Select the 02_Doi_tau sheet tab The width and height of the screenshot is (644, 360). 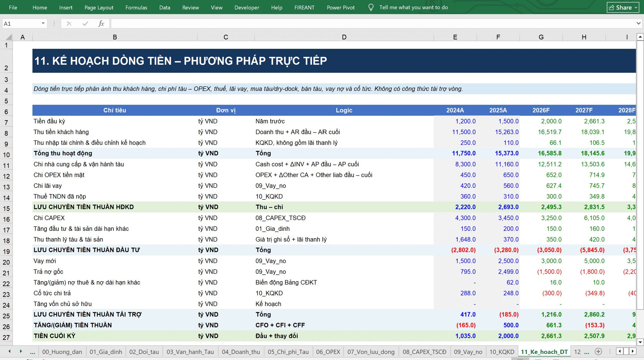pos(144,352)
